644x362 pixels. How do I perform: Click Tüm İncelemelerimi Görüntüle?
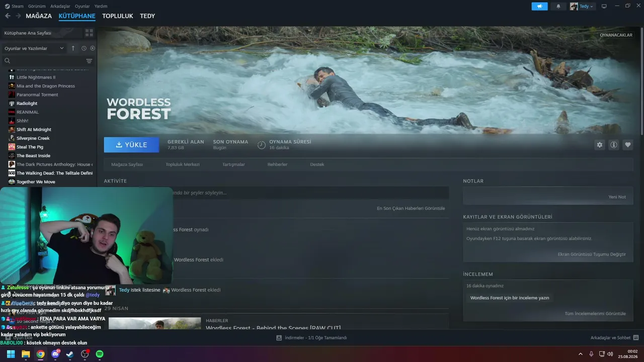coord(595,314)
